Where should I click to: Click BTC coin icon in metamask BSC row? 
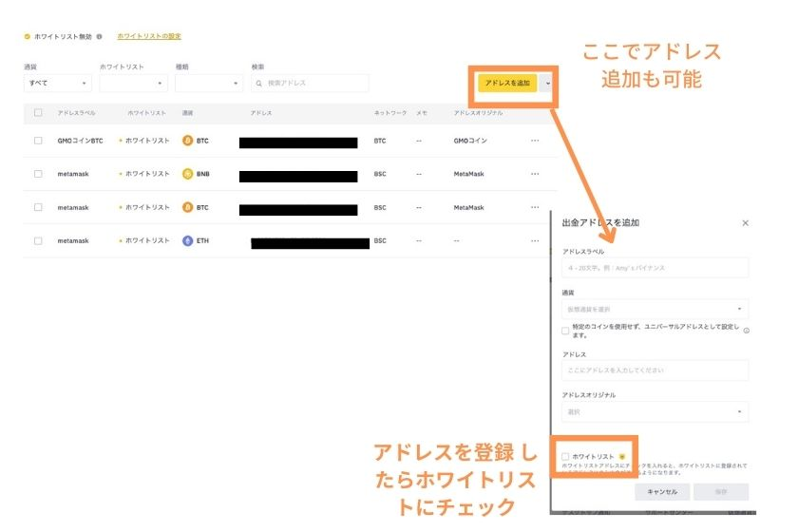point(188,207)
